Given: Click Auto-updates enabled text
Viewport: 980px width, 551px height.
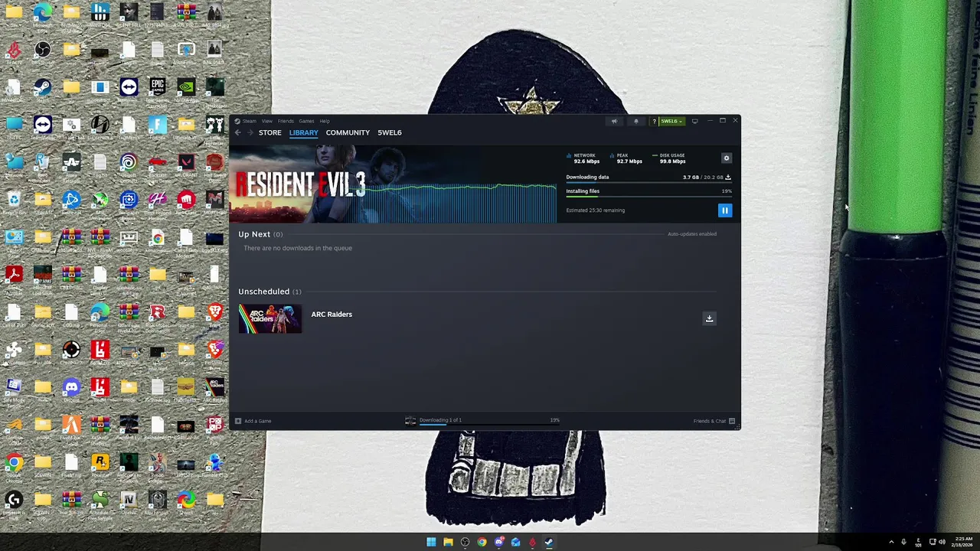Looking at the screenshot, I should 692,234.
